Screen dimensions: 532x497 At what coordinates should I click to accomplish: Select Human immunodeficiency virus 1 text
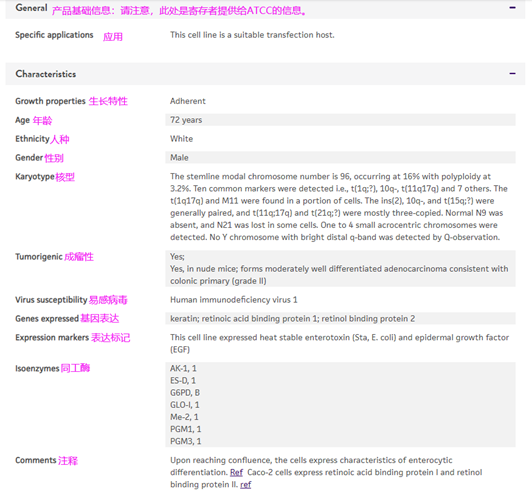233,300
